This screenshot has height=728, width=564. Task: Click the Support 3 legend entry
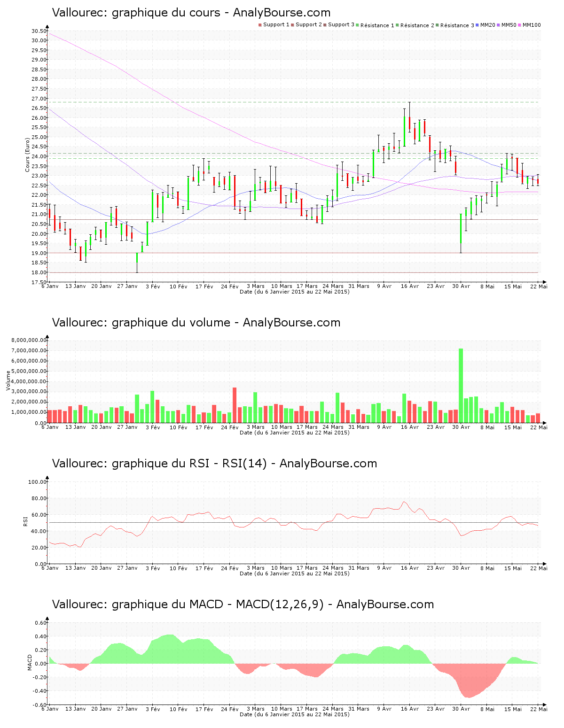click(339, 25)
